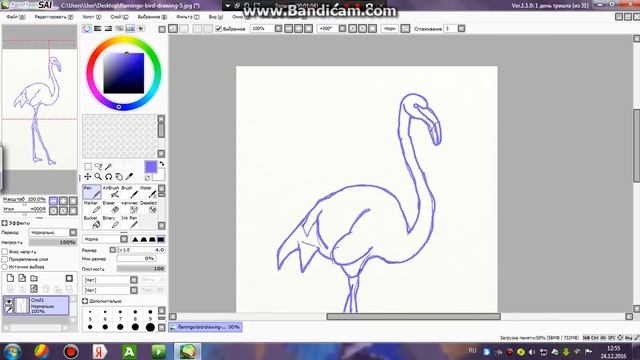Click the foreground purple color swatch

(150, 167)
